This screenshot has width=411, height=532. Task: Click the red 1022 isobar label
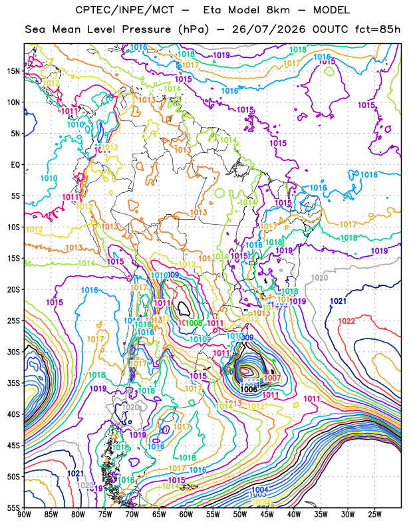coord(346,321)
